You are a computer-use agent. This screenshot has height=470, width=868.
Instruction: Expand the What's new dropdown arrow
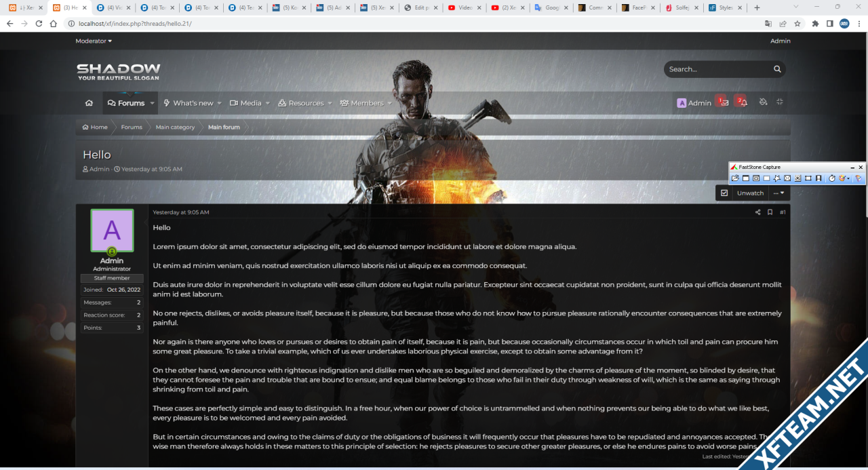[219, 103]
